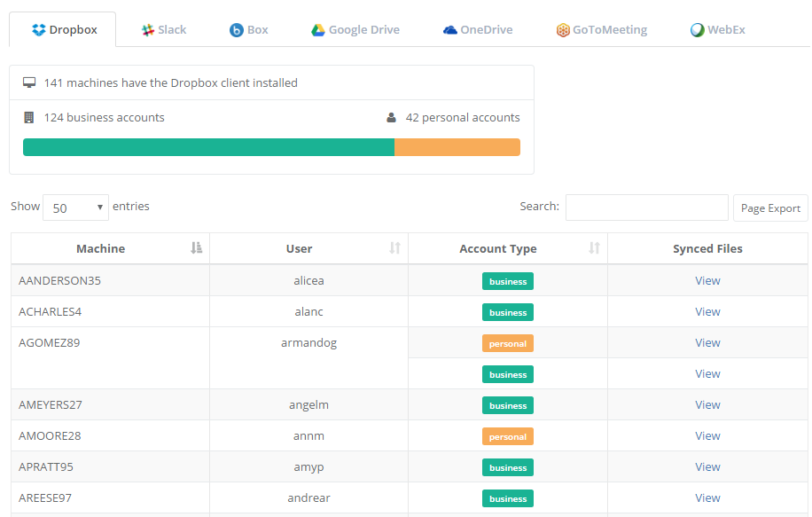View synced files for AMEYERS27
The image size is (812, 517).
(x=707, y=405)
